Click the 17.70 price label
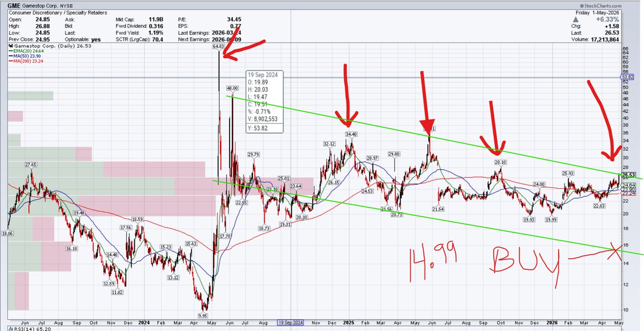644x331 pixels. [225, 236]
